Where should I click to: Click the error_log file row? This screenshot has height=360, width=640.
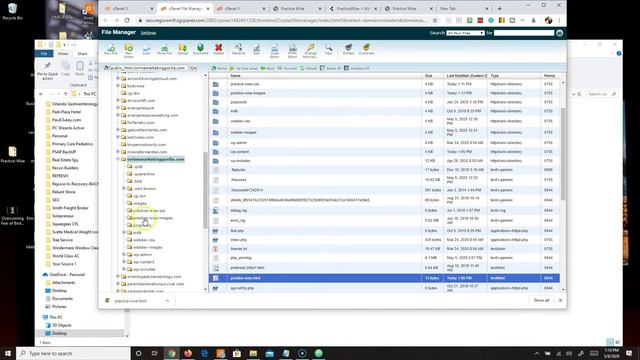384,220
